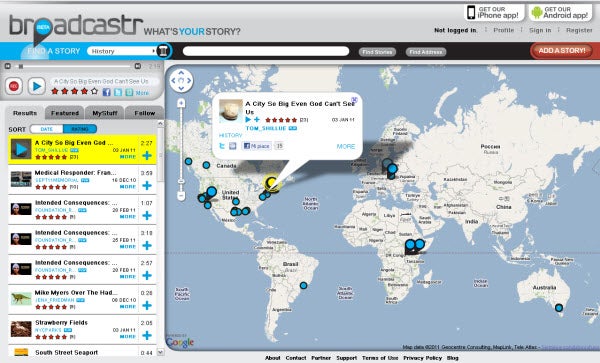Zoom out the map with minus button
This screenshot has height=363, width=600.
[x=181, y=196]
